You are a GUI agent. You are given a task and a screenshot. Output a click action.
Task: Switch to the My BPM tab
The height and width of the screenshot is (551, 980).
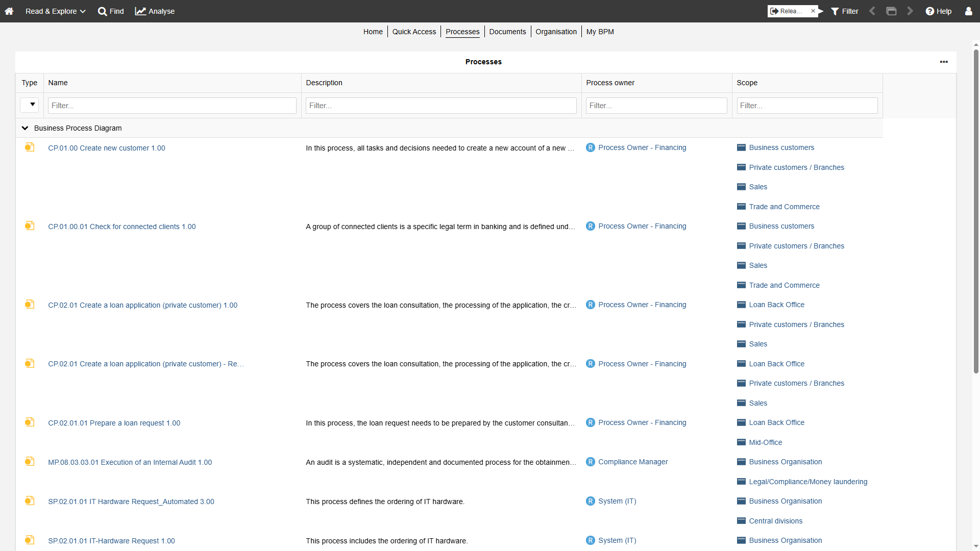pos(600,32)
